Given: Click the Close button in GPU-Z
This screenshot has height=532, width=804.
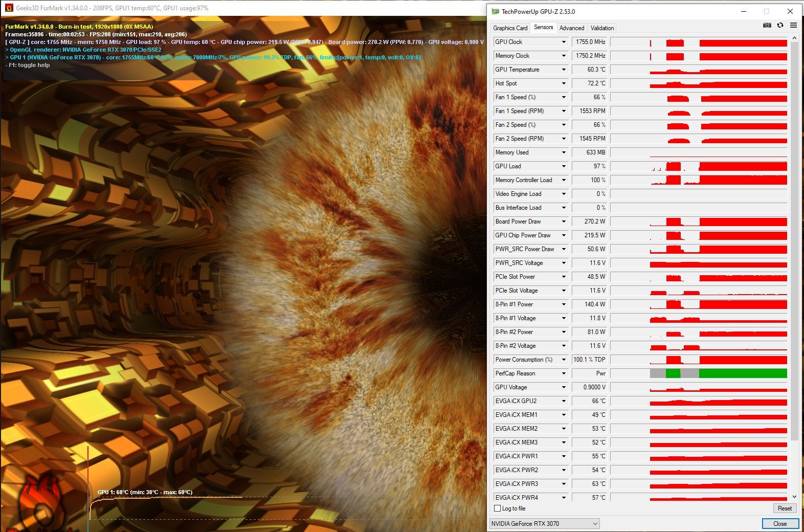Looking at the screenshot, I should pos(780,524).
